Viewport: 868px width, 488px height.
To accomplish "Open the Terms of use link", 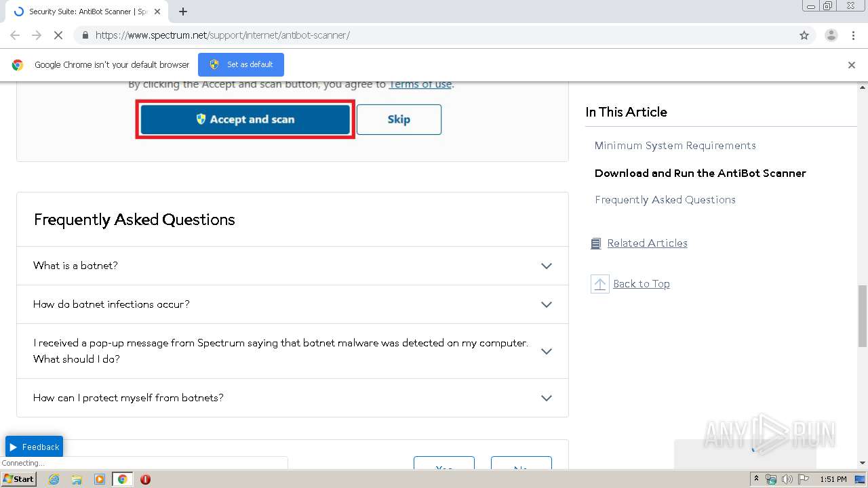I will click(420, 84).
